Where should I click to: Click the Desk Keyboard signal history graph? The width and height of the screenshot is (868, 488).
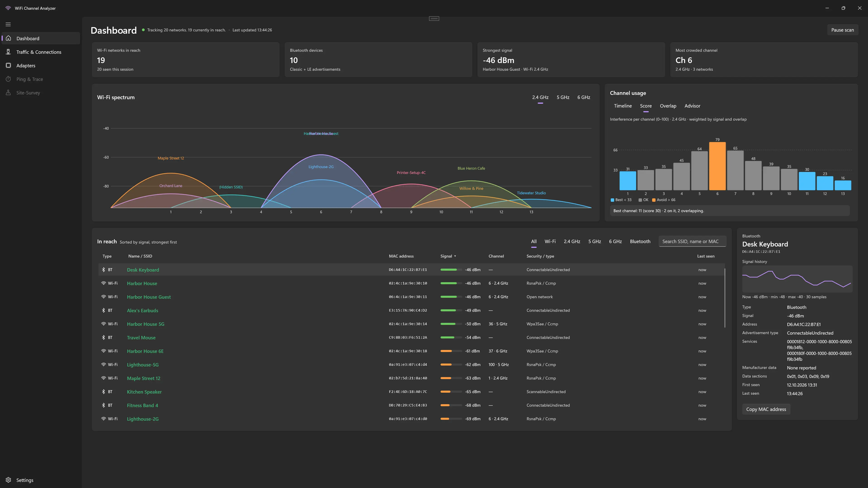pyautogui.click(x=797, y=279)
